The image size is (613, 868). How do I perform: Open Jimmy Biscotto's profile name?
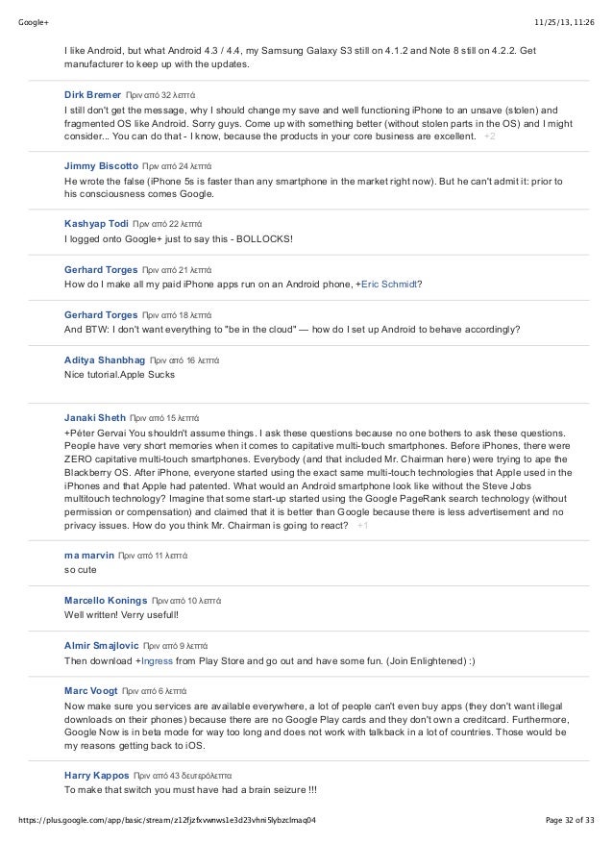click(x=101, y=165)
